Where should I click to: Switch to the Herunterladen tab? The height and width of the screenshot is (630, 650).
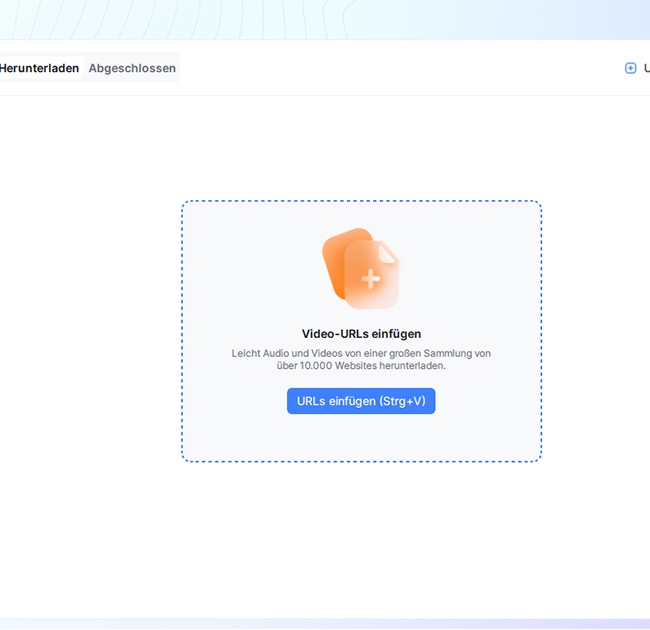coord(39,68)
